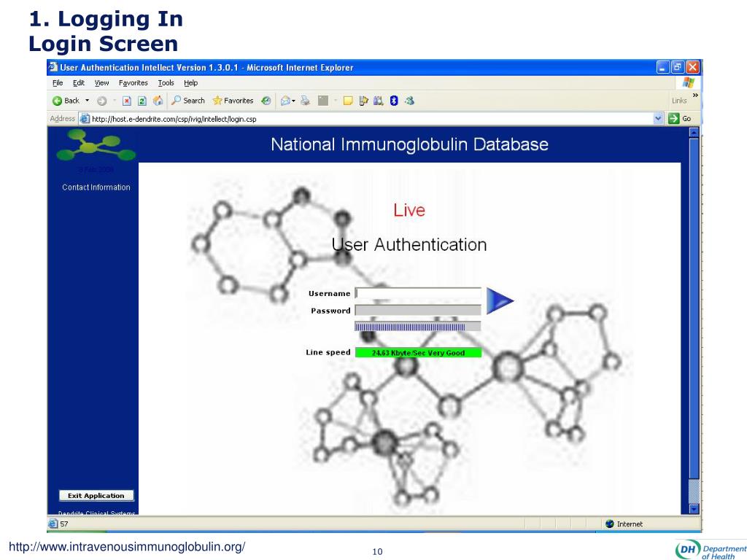Click the Windows flag logo

(x=688, y=82)
